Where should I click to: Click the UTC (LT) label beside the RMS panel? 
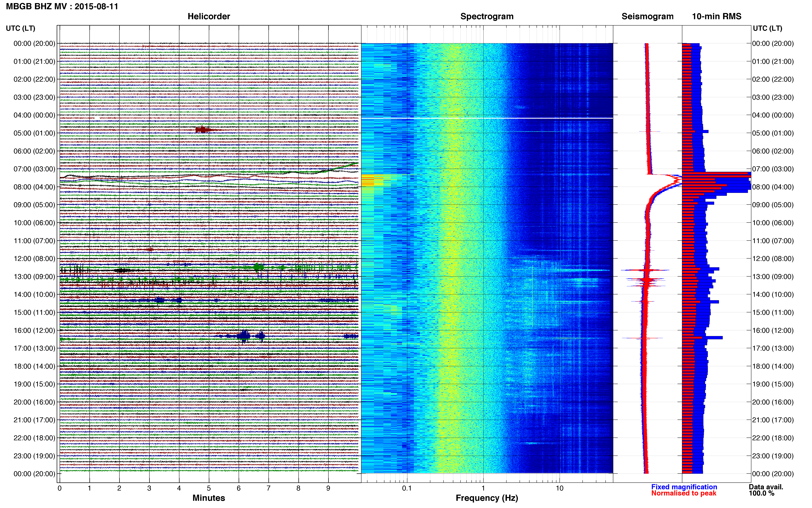pos(767,28)
